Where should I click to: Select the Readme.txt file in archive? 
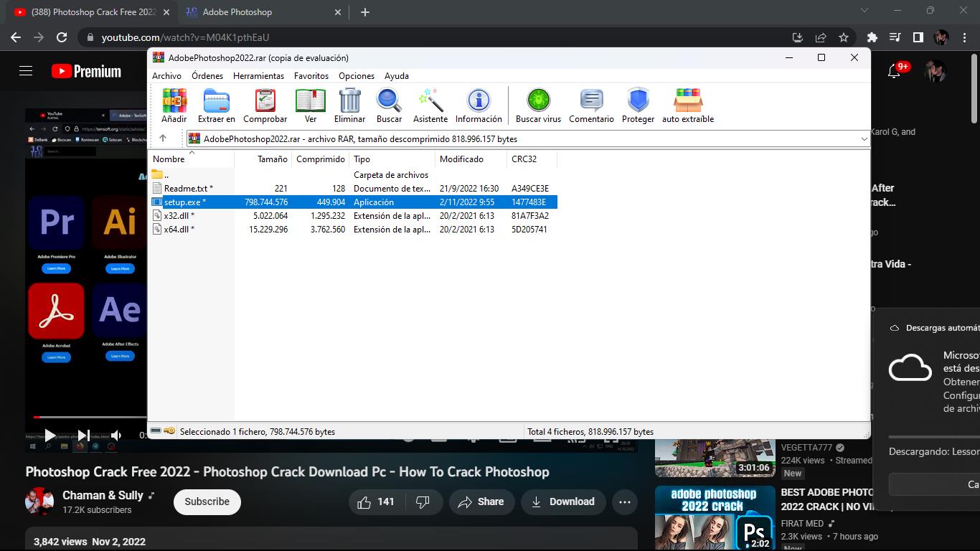click(x=185, y=189)
